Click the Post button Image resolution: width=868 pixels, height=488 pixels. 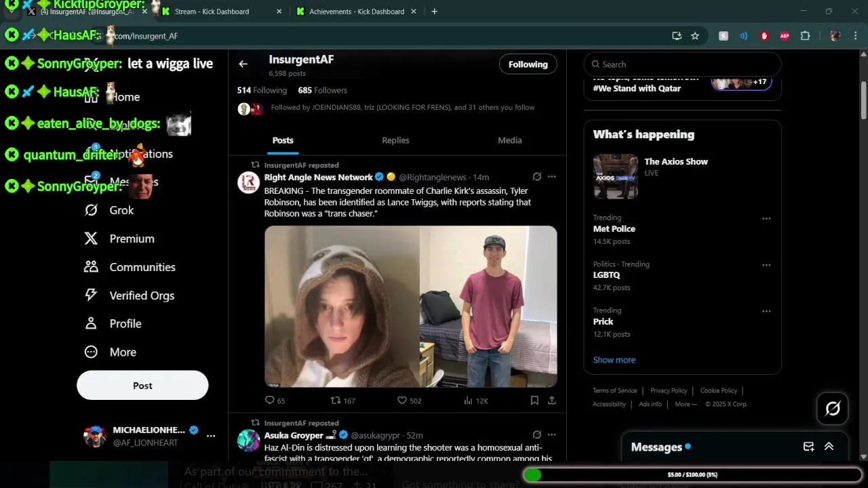(x=142, y=385)
